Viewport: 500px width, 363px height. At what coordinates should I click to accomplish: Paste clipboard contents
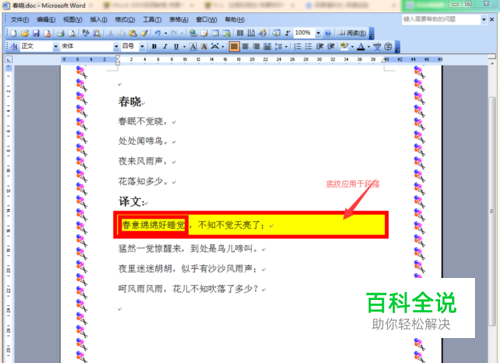tap(133, 33)
